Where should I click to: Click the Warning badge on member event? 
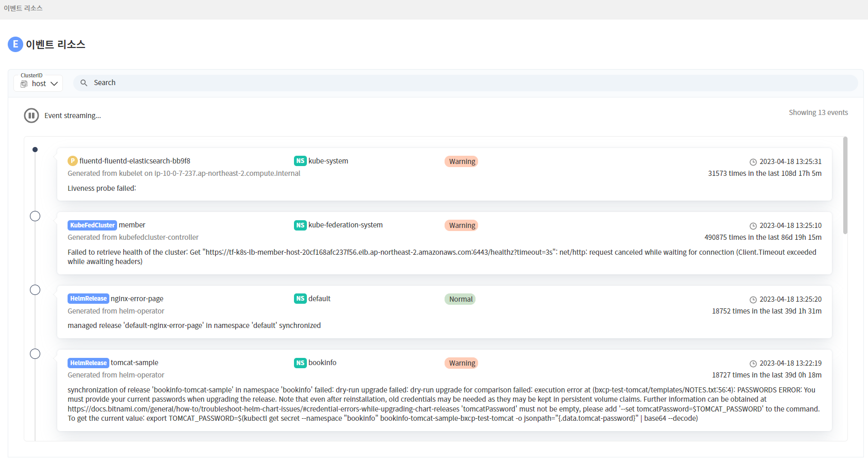pyautogui.click(x=462, y=225)
